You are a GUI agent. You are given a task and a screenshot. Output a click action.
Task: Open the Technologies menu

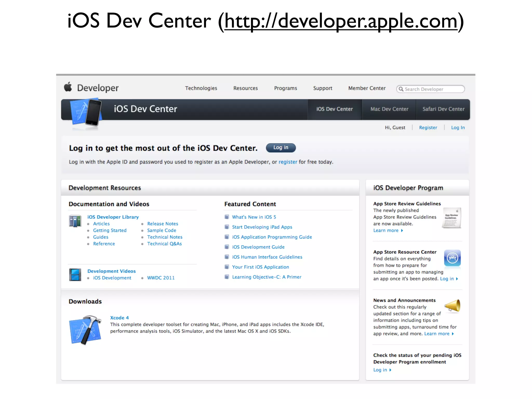[x=201, y=88]
